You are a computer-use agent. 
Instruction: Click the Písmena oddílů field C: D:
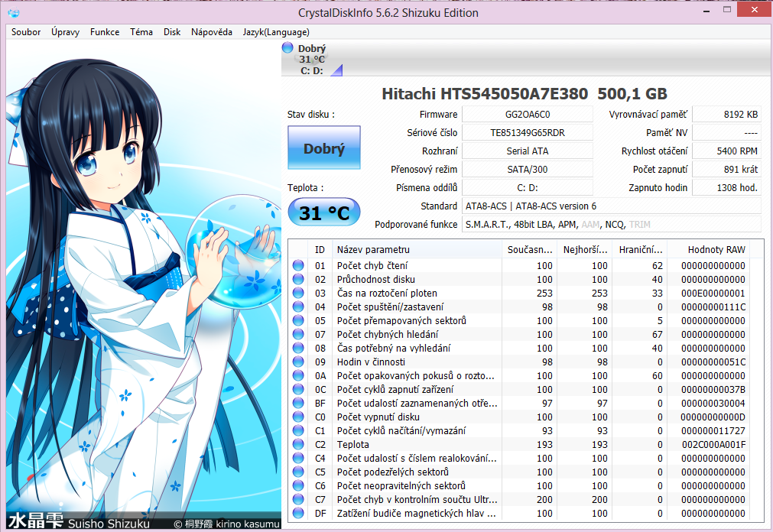tap(528, 187)
